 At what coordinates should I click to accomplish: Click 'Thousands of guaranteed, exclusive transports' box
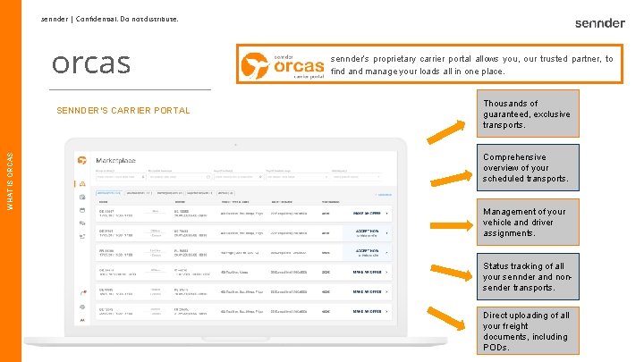pyautogui.click(x=528, y=114)
